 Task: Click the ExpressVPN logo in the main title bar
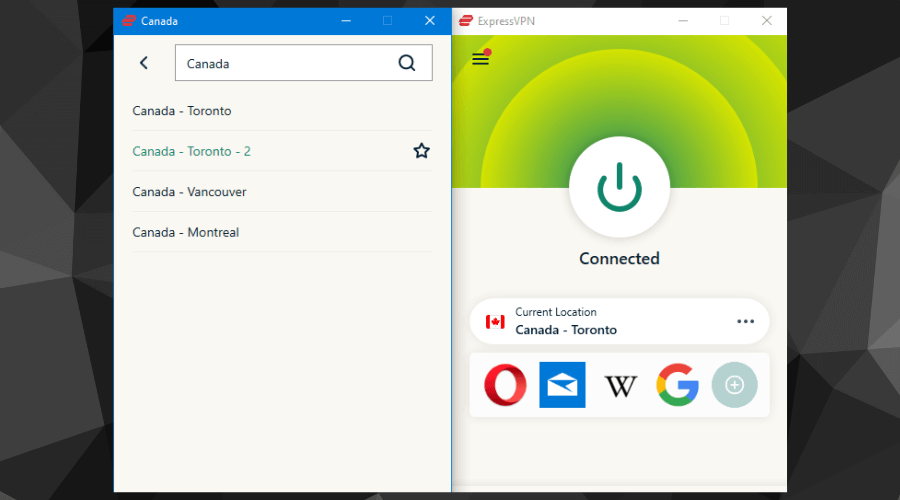pyautogui.click(x=465, y=21)
